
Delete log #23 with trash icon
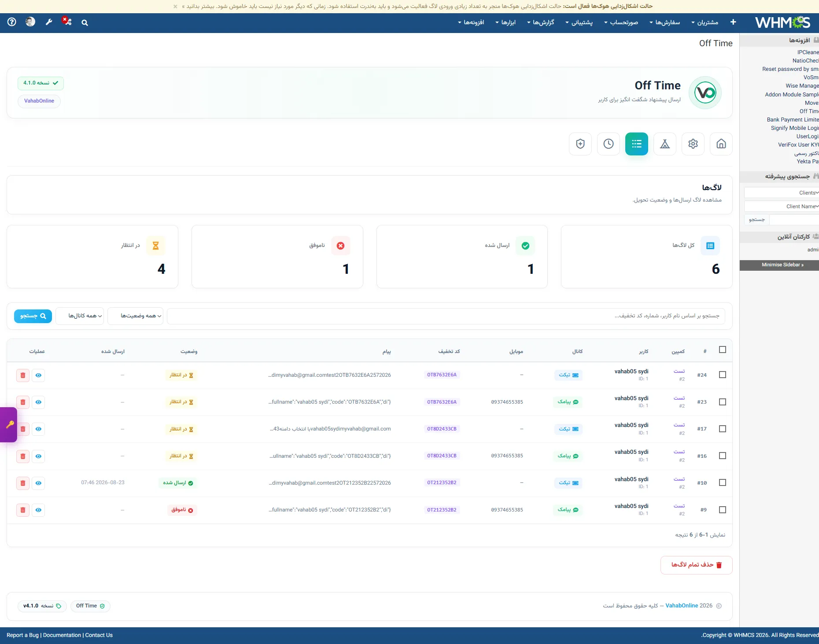coord(23,402)
